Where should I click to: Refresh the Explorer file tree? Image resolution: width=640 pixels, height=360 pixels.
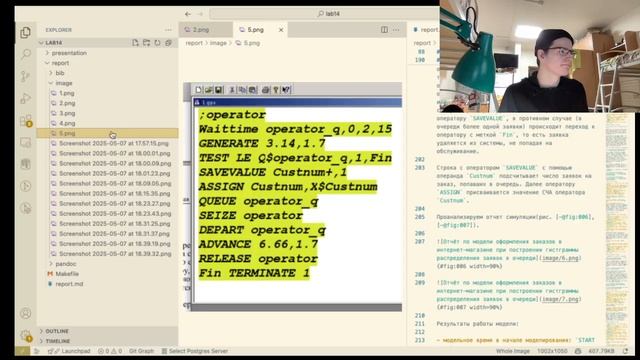tap(158, 42)
